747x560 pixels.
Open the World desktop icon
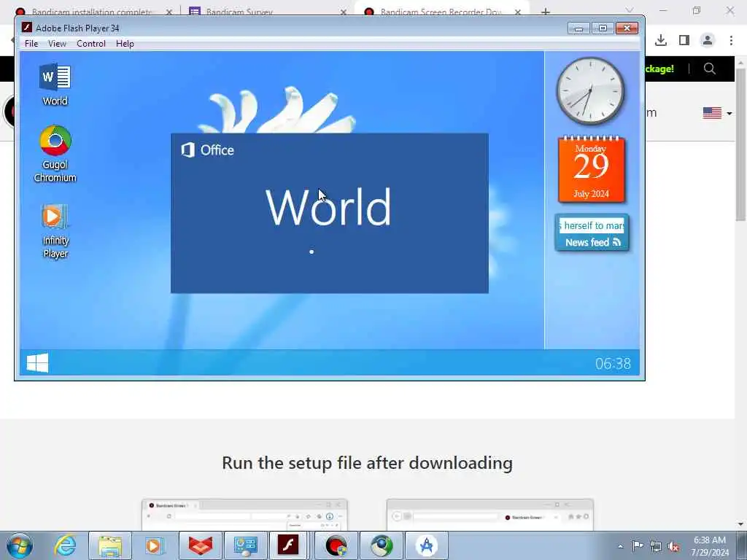55,85
